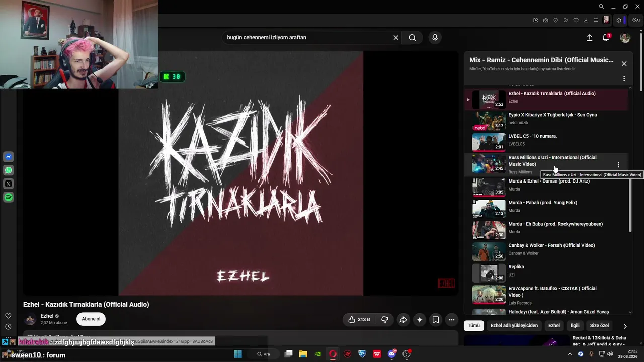644x362 pixels.
Task: Click the Windows taskbar search Ara box
Action: pyautogui.click(x=264, y=354)
